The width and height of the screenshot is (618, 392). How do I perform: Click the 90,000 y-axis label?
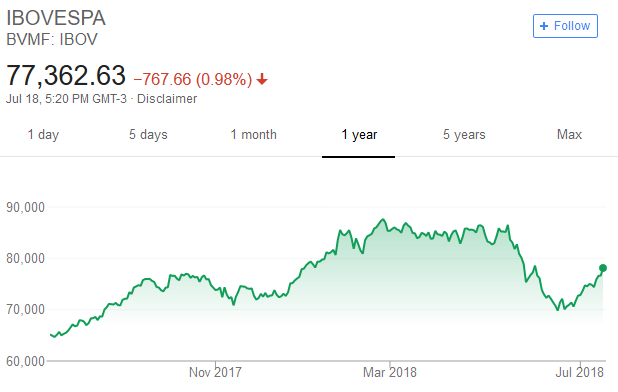click(25, 207)
